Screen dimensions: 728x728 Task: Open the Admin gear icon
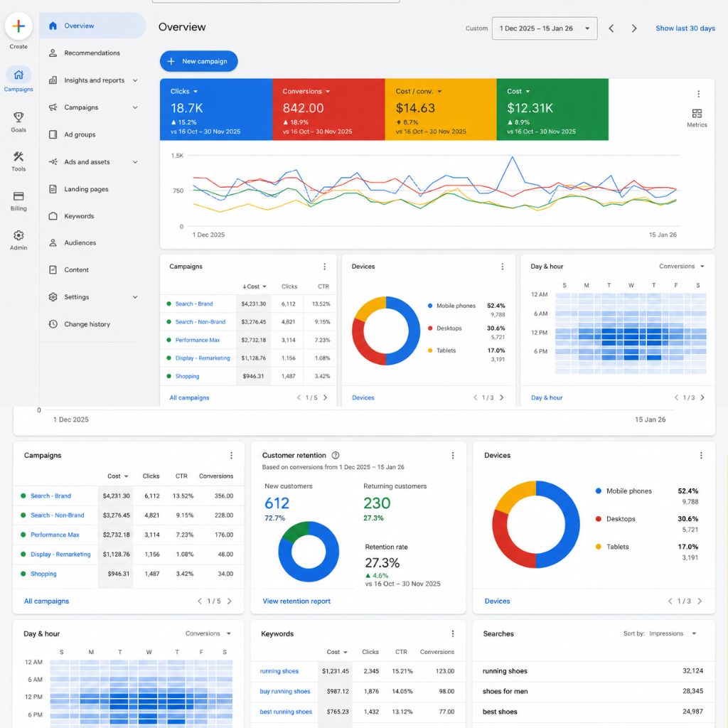click(18, 235)
